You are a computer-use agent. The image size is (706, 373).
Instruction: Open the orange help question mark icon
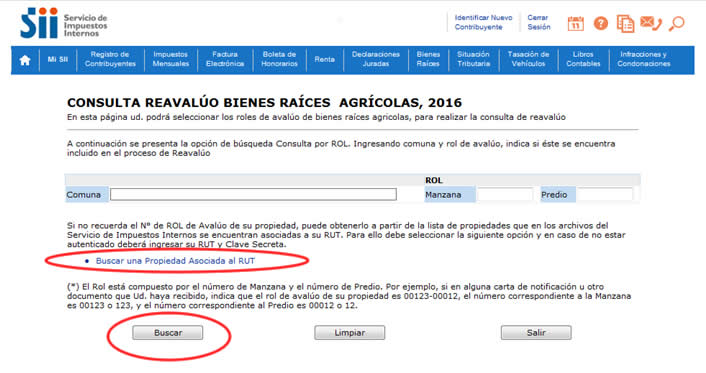coord(601,23)
